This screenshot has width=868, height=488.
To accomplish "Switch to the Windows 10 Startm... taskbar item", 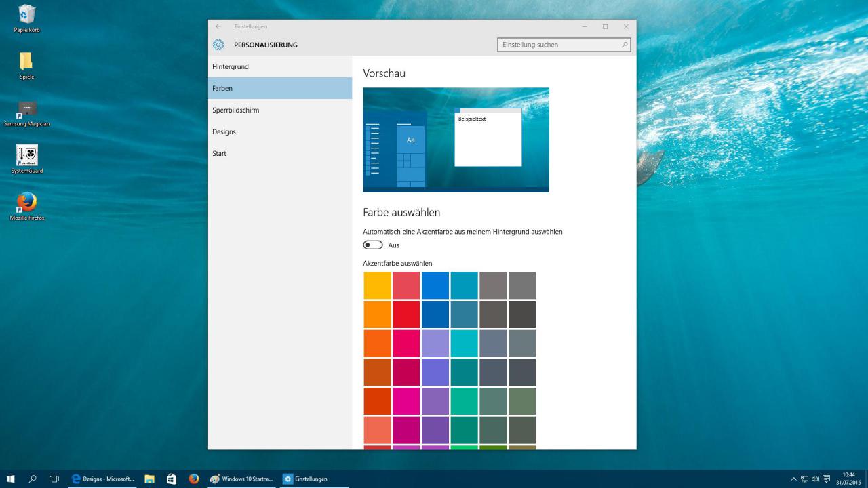I will pos(241,479).
